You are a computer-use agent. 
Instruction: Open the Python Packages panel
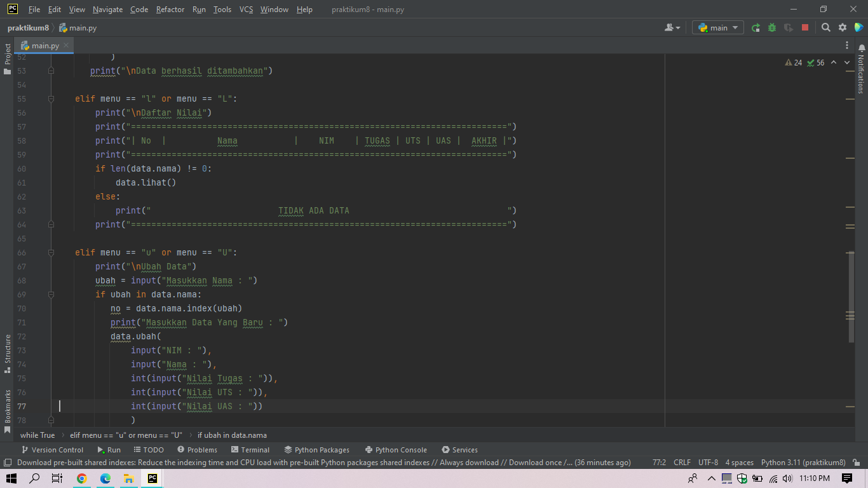317,450
